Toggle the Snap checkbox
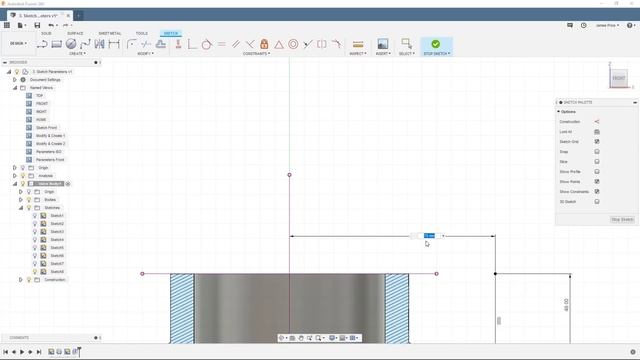The width and height of the screenshot is (640, 360). point(597,151)
